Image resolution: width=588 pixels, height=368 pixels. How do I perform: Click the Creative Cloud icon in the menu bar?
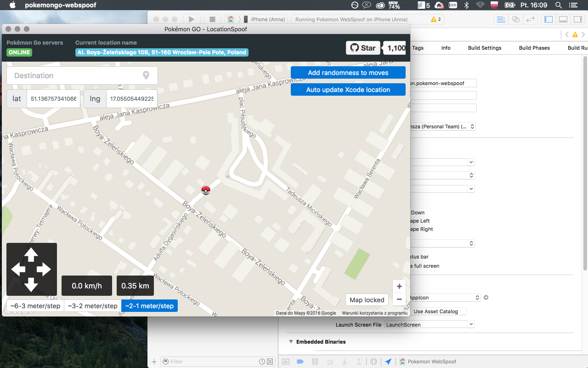[380, 5]
